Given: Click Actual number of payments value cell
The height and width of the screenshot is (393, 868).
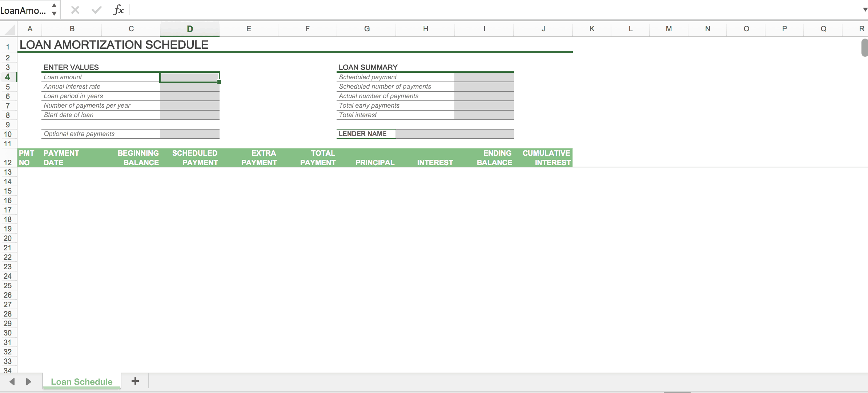Looking at the screenshot, I should [x=484, y=96].
